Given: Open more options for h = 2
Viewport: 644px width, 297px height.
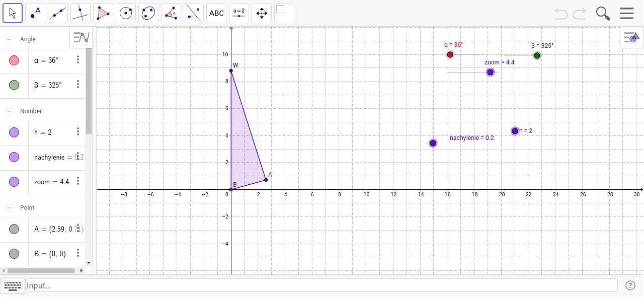Looking at the screenshot, I should click(x=78, y=132).
